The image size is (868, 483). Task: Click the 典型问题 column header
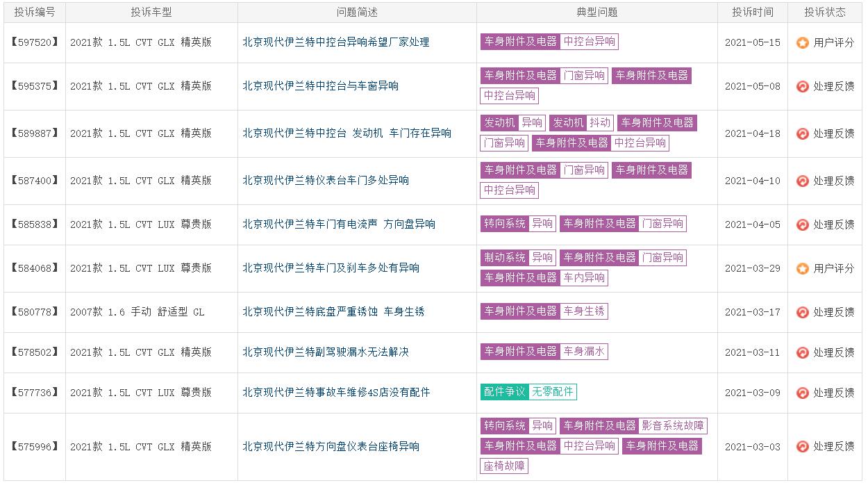(597, 12)
